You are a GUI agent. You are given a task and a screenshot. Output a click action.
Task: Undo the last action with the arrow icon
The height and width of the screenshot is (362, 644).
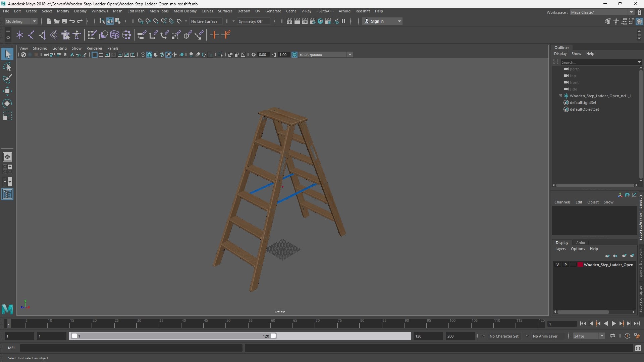[x=72, y=21]
